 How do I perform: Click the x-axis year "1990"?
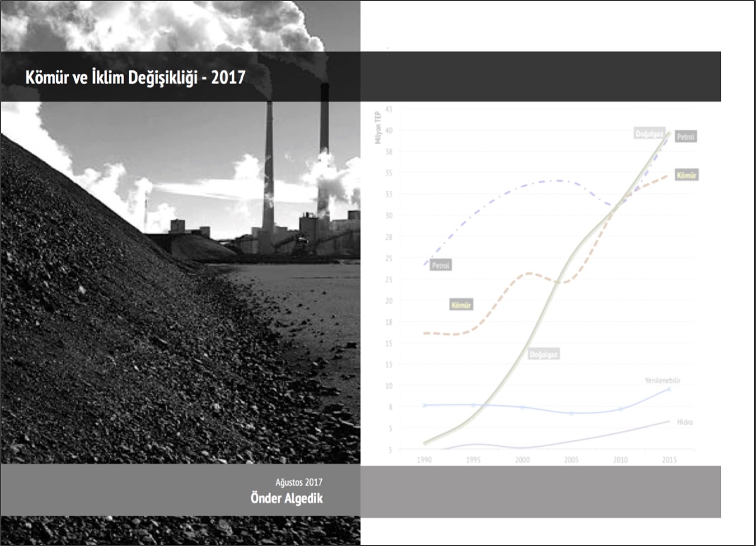pyautogui.click(x=424, y=460)
